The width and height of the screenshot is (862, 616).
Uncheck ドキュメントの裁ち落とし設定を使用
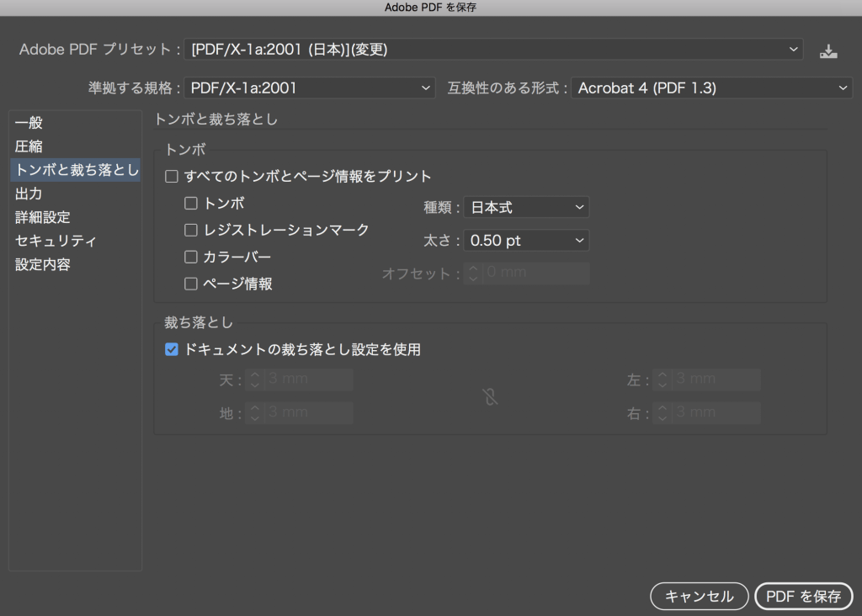point(172,349)
